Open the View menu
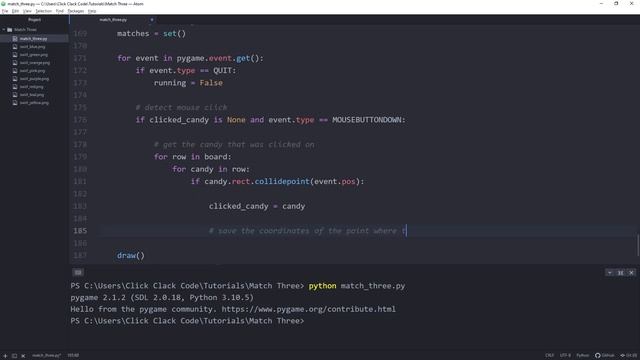Viewport: 640px width, 360px height. pyautogui.click(x=27, y=11)
